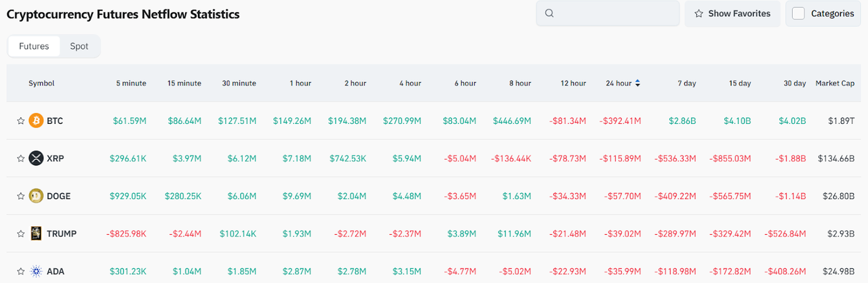The width and height of the screenshot is (868, 283).
Task: Click the Dogecoin coin icon
Action: 36,196
